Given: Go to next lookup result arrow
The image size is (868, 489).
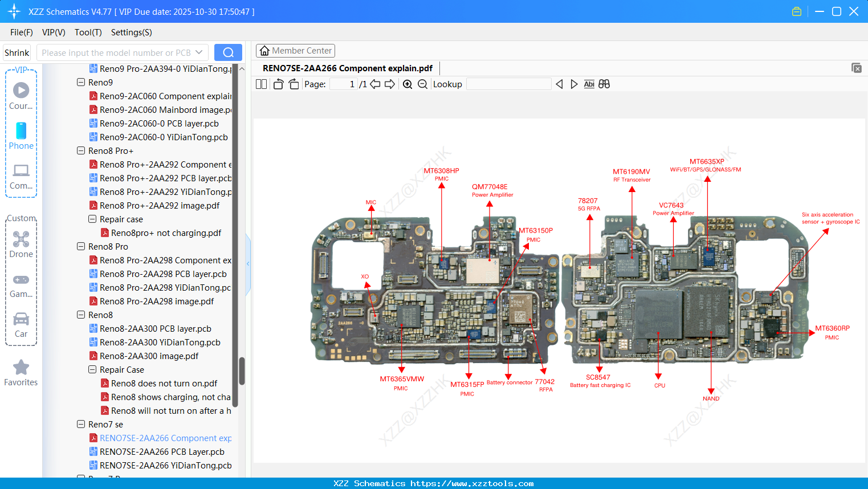Looking at the screenshot, I should 574,84.
